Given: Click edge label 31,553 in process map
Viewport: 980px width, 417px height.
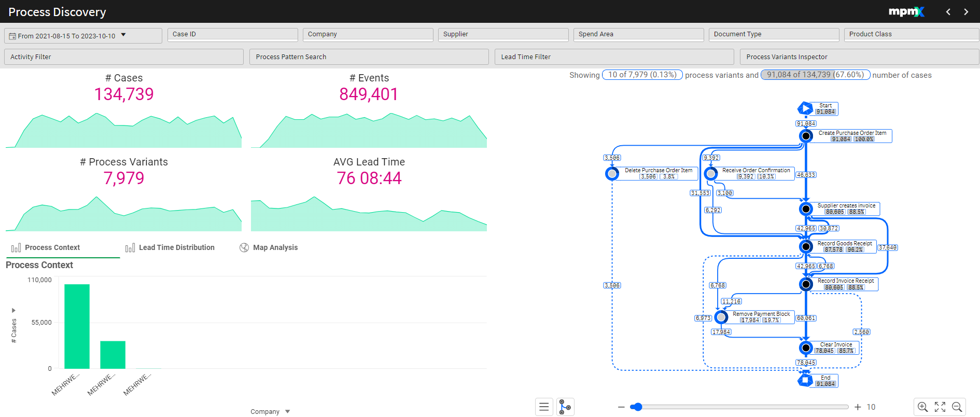Looking at the screenshot, I should pyautogui.click(x=700, y=193).
